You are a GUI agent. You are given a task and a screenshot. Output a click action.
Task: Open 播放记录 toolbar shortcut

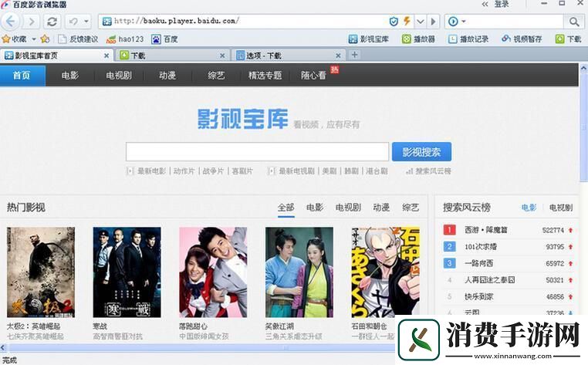point(468,39)
